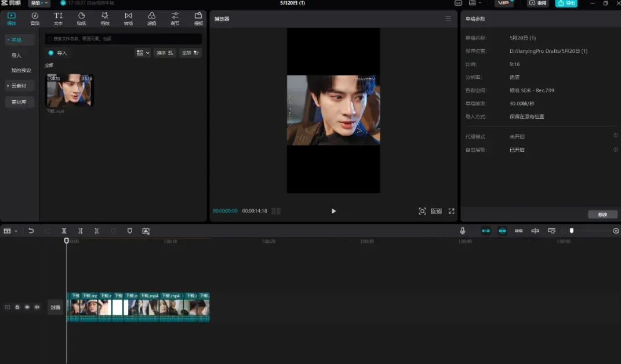
Task: Click the 导出 (Export) button
Action: [566, 3]
